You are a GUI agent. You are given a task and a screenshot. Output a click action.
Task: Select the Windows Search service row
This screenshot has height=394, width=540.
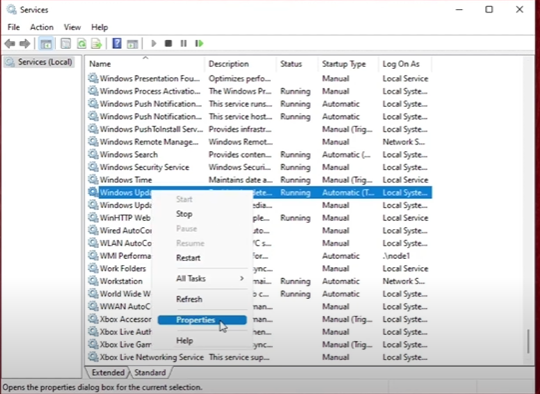(259, 154)
